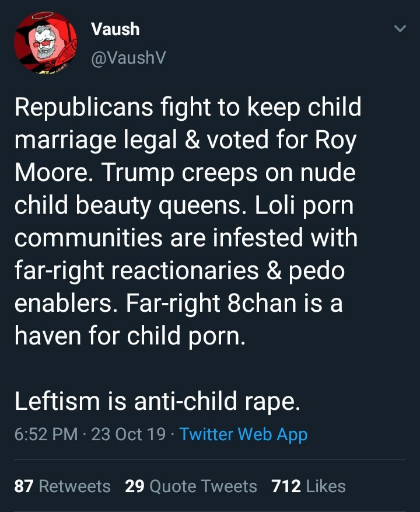Image resolution: width=420 pixels, height=512 pixels.
Task: Open the tweet options chevron menu
Action: [x=400, y=29]
